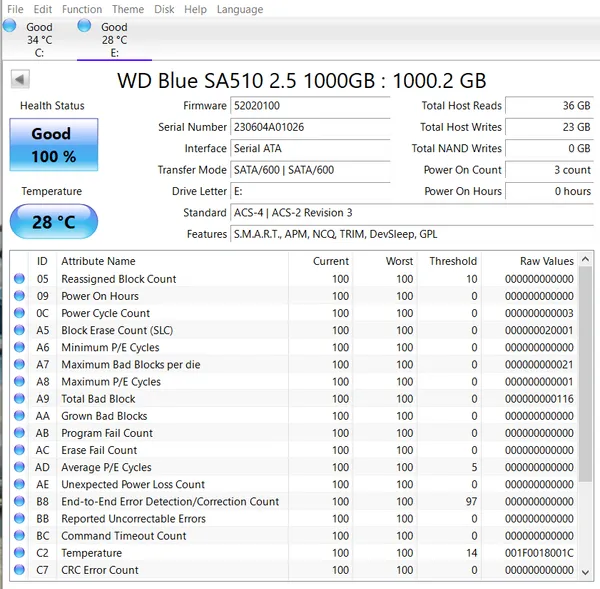The height and width of the screenshot is (589, 600).
Task: Open the File menu
Action: point(15,9)
